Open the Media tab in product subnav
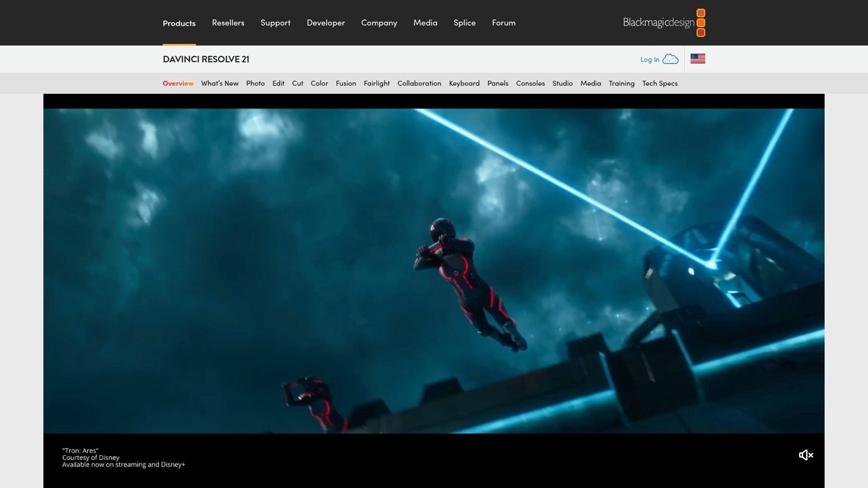The width and height of the screenshot is (868, 488). (x=591, y=84)
